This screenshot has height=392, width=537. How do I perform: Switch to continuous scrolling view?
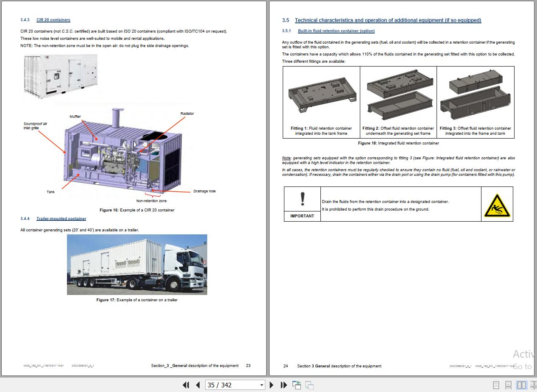tap(509, 385)
